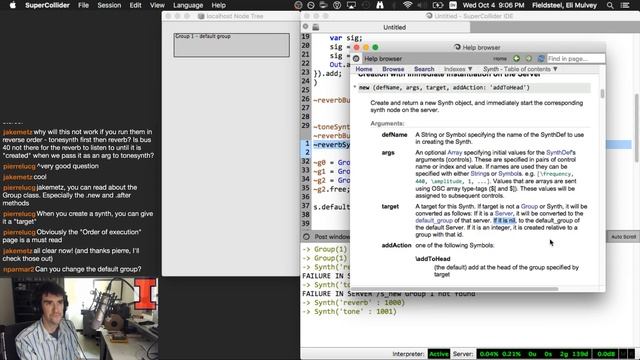Click red close button of Help browser
The height and width of the screenshot is (360, 640).
(356, 47)
